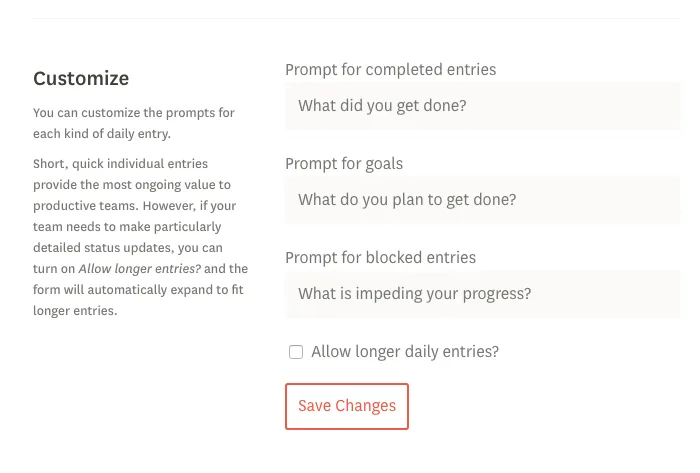700x473 pixels.
Task: Select the Customize section heading
Action: 81,79
